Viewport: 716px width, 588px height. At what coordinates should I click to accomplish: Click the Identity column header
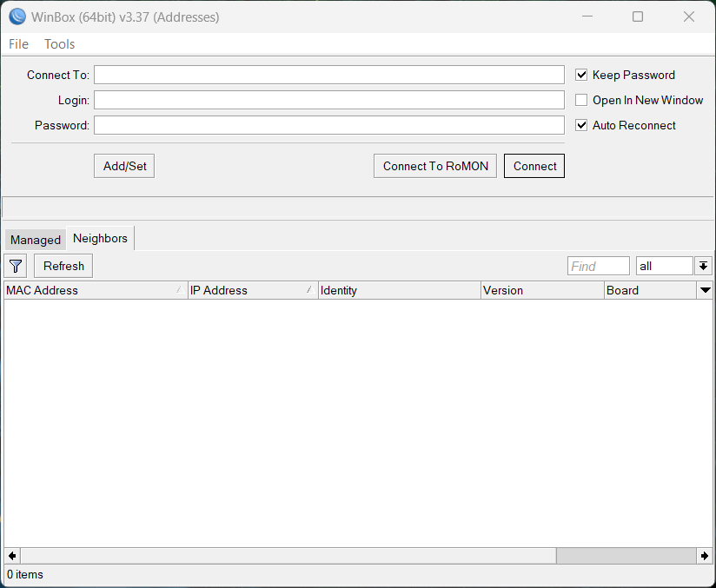pos(400,290)
